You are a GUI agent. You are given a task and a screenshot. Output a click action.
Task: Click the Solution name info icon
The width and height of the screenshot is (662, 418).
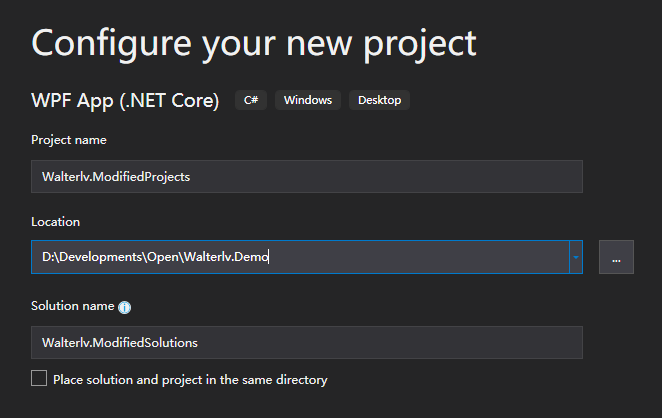point(125,308)
